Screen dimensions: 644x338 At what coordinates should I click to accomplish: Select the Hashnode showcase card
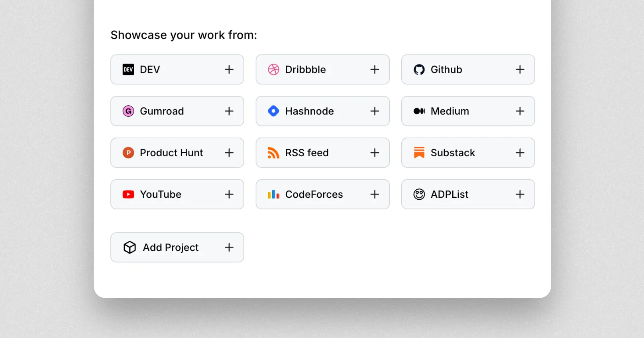[x=323, y=111]
